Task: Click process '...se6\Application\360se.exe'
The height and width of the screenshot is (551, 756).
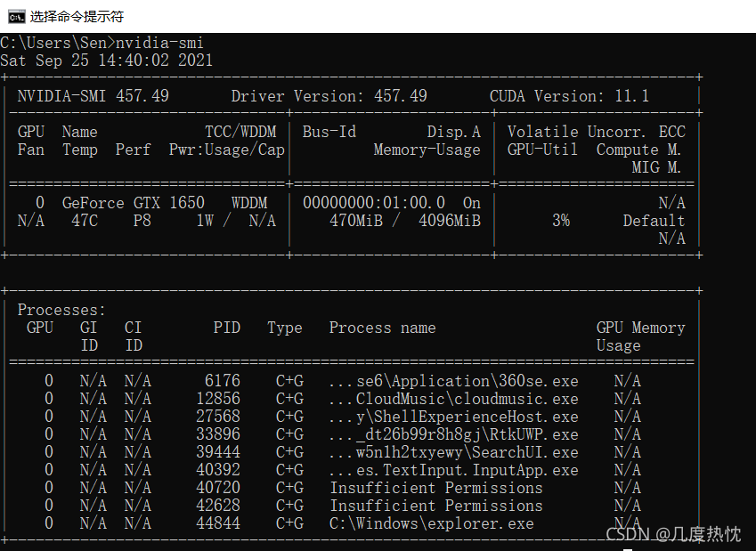Action: click(454, 381)
